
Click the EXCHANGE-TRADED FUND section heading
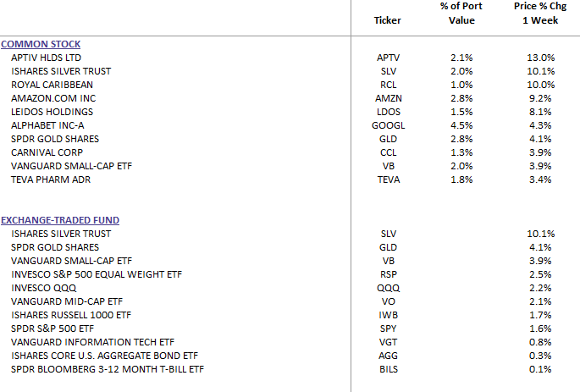click(x=56, y=220)
